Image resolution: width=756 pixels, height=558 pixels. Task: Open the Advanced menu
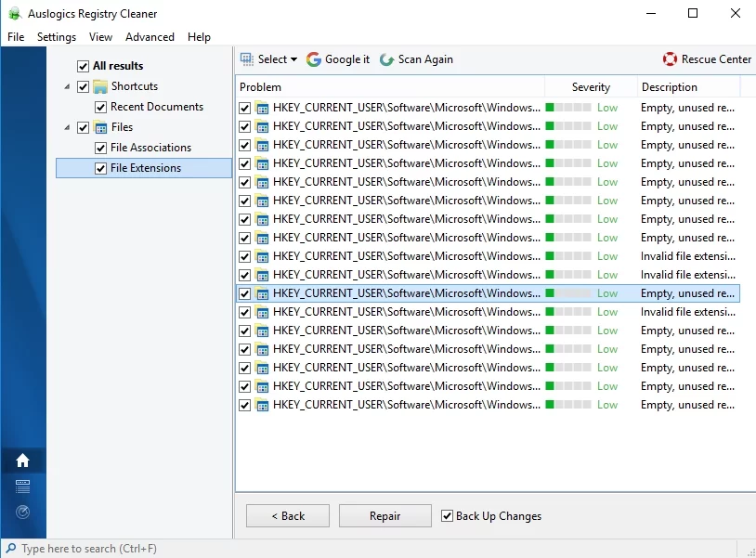pos(150,37)
